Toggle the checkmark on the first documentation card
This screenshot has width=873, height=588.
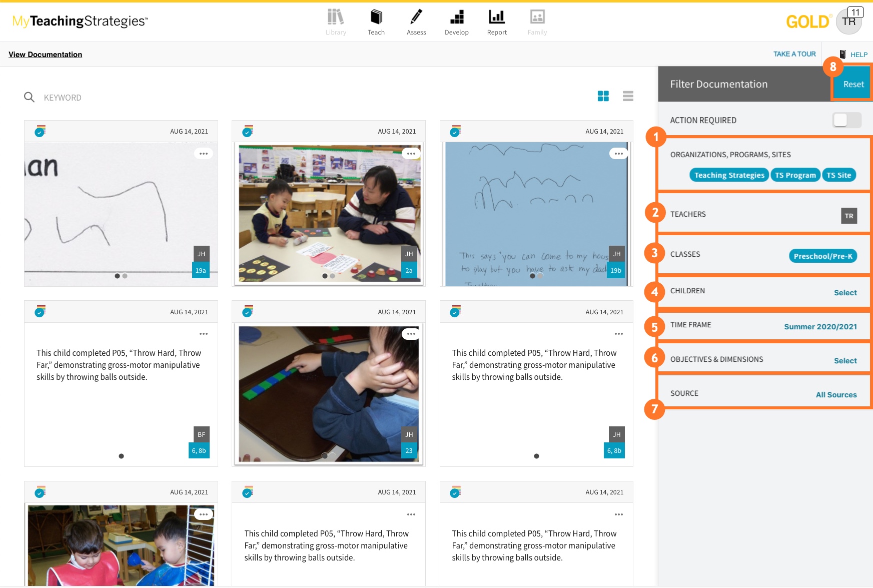point(40,132)
